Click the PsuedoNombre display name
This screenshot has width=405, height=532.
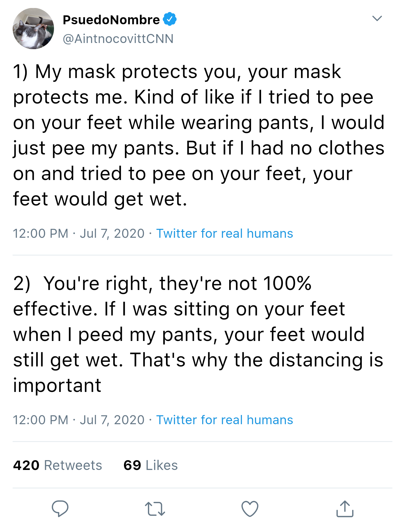[111, 18]
